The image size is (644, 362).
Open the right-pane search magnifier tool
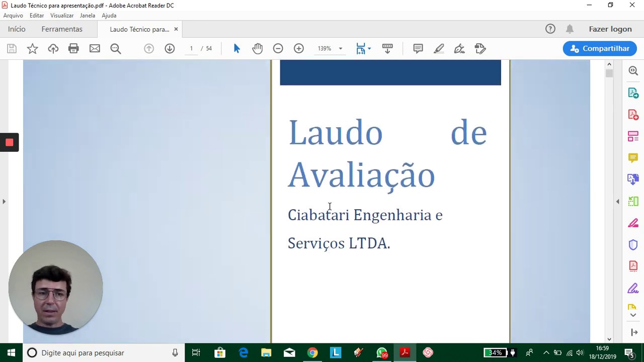tap(633, 71)
